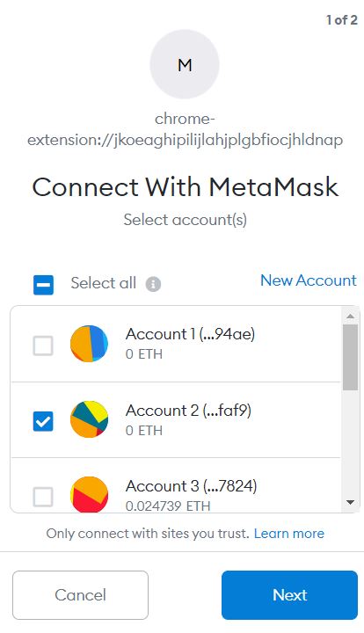Click Account 1 identicon avatar
This screenshot has height=633, width=364.
pyautogui.click(x=89, y=344)
